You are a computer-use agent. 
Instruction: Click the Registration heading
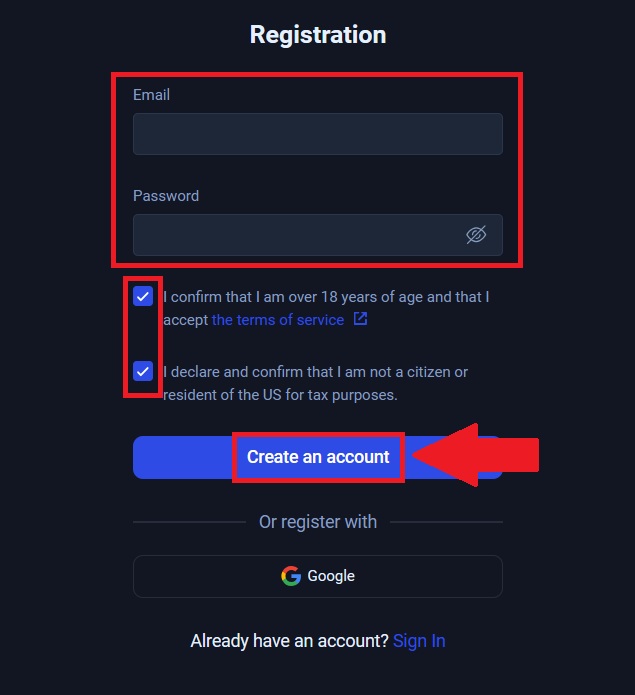click(317, 35)
